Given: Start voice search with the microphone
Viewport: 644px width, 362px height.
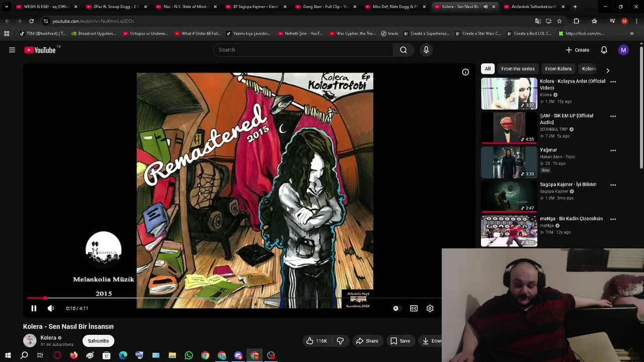Looking at the screenshot, I should point(426,50).
